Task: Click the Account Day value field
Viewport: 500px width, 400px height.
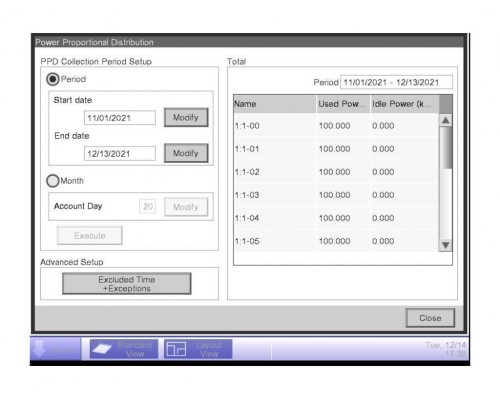Action: coord(148,207)
